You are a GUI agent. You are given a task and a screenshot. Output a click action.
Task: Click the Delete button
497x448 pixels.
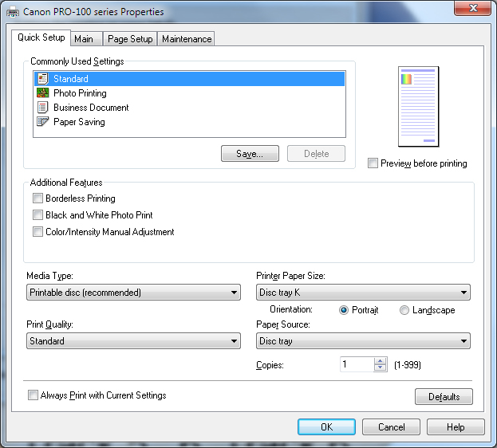click(x=317, y=154)
